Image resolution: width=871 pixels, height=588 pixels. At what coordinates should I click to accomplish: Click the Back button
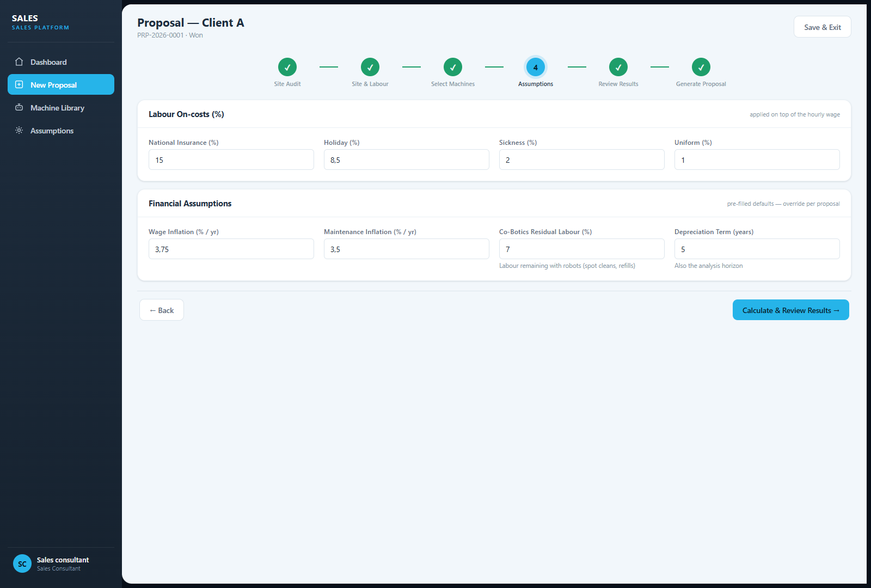162,310
